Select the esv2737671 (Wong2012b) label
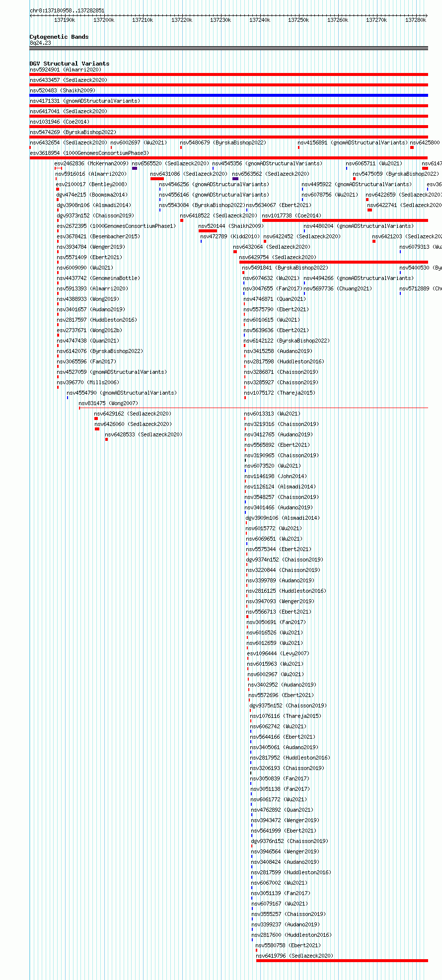 pos(89,330)
